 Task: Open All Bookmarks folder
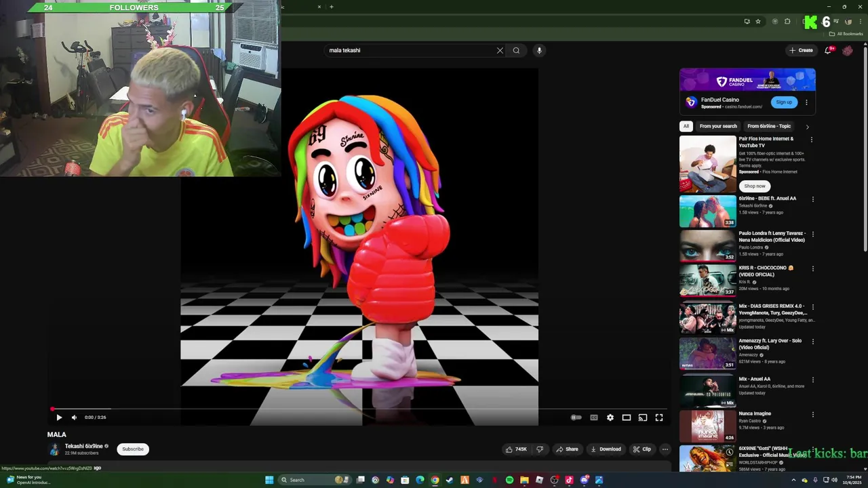click(x=847, y=34)
